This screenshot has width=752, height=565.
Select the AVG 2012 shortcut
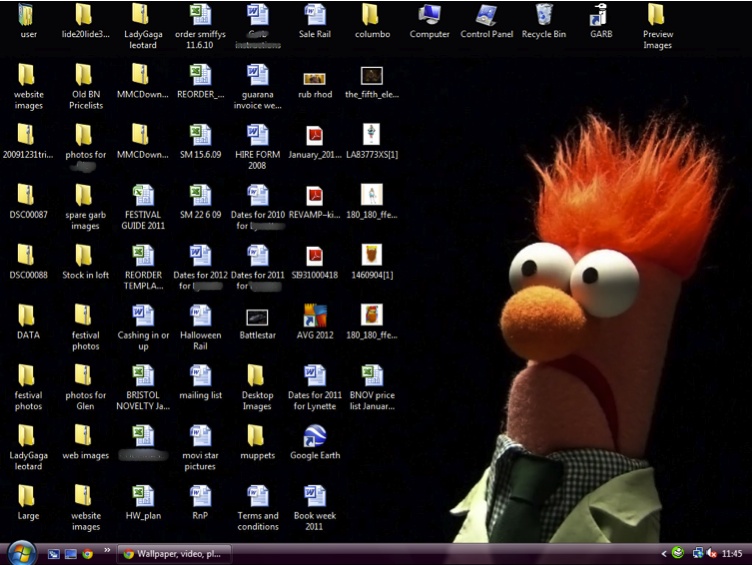(x=315, y=322)
